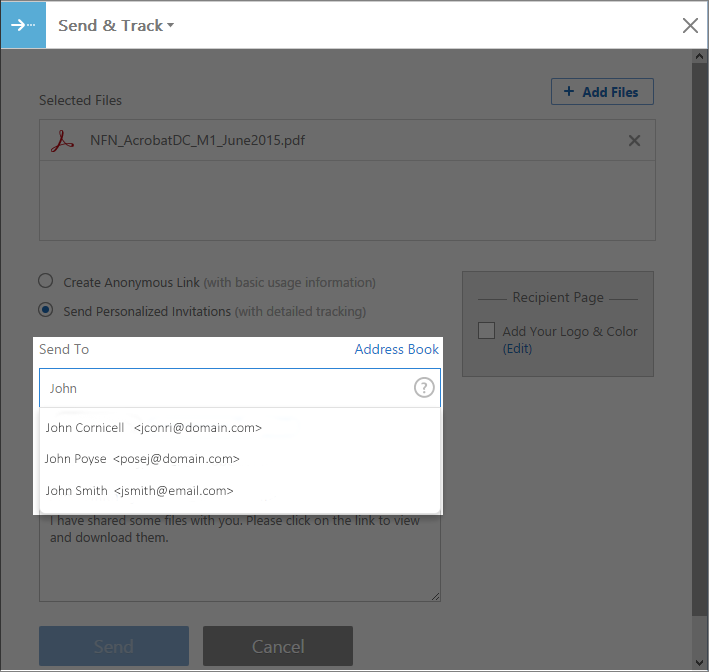709x672 pixels.
Task: Open the Address Book link
Action: pos(396,349)
